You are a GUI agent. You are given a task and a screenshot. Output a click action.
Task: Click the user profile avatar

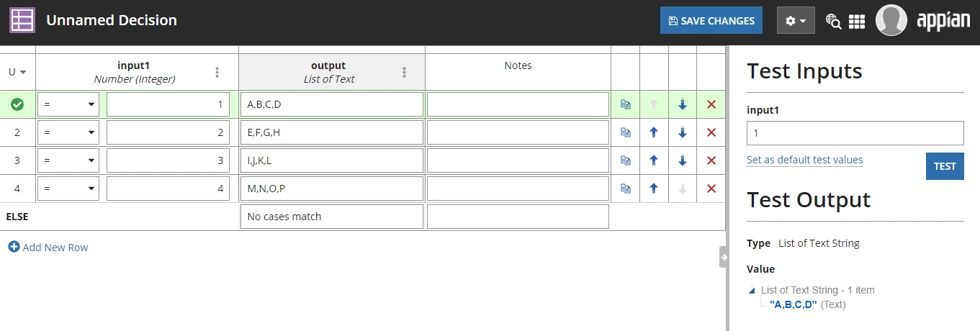(x=891, y=20)
